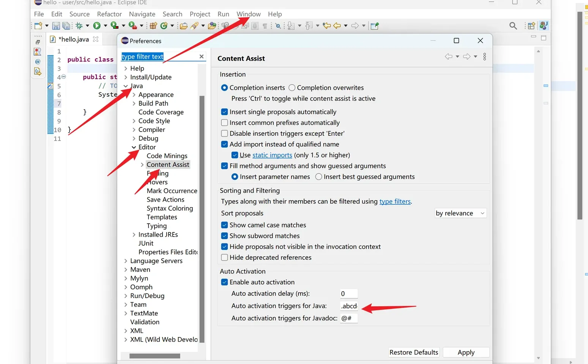Click the New Java Package icon

(153, 26)
